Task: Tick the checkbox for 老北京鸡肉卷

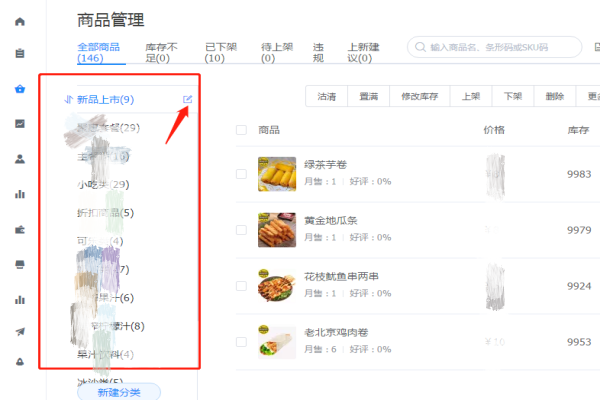Action: [241, 342]
